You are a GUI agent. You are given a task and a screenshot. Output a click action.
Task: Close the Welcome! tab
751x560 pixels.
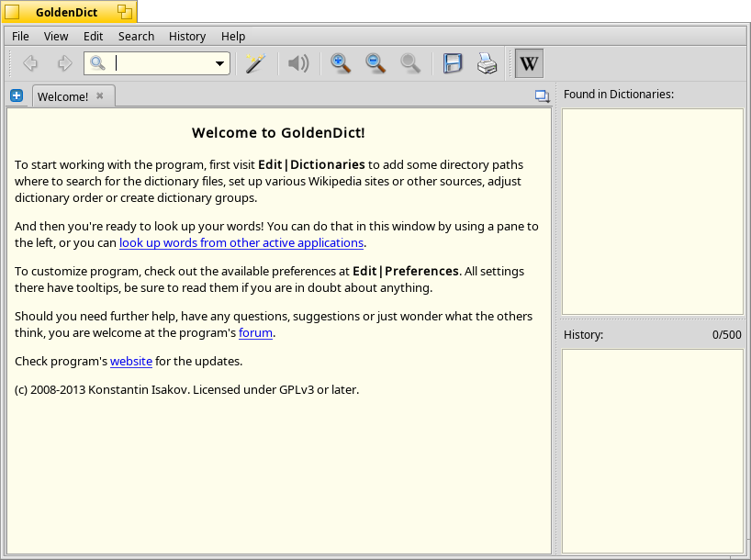[100, 95]
